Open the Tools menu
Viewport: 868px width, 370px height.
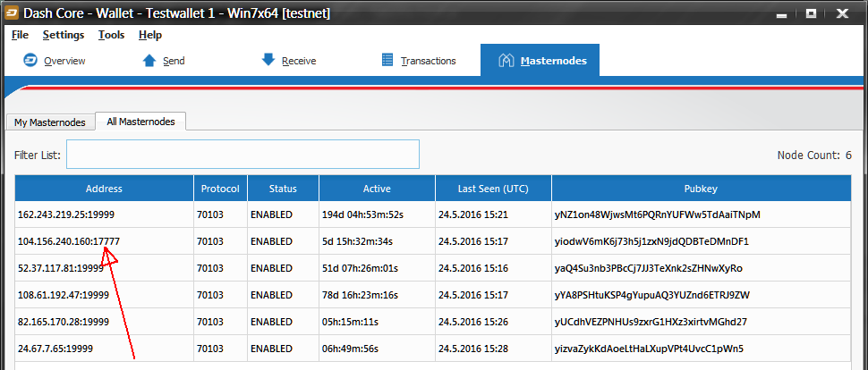click(111, 35)
